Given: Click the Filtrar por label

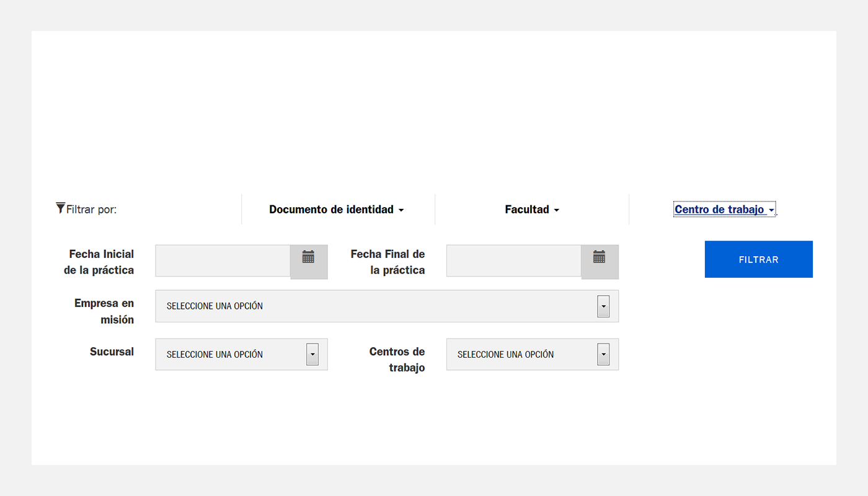Looking at the screenshot, I should pos(92,210).
